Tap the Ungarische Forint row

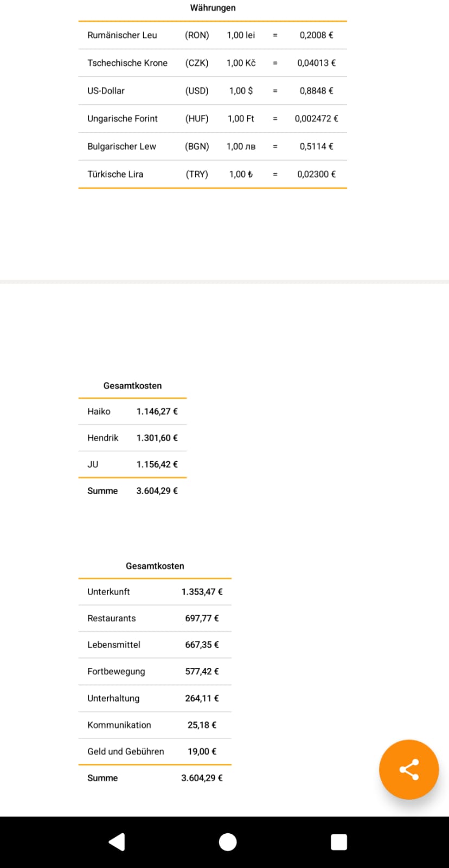[x=212, y=118]
